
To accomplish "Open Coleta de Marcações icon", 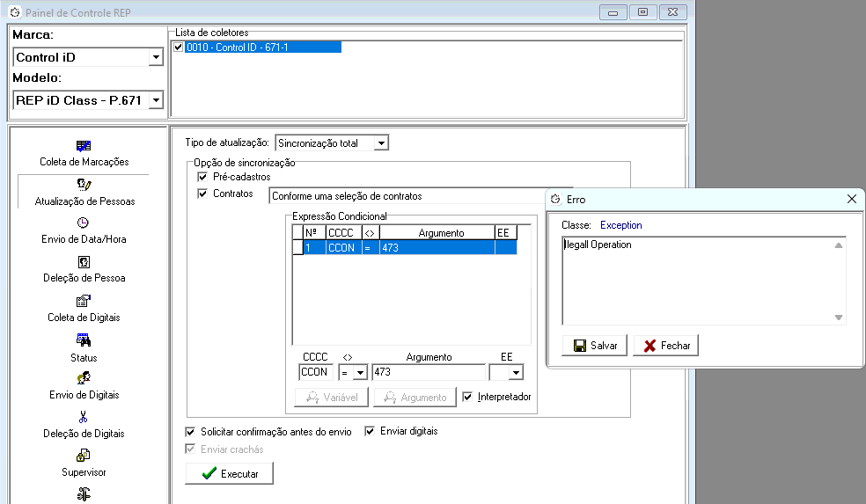I will (x=84, y=146).
